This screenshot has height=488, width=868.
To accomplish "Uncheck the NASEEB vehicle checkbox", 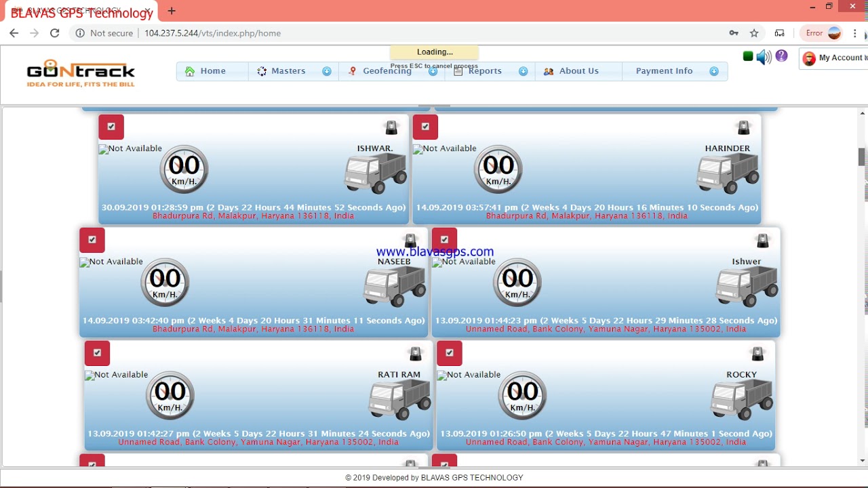I will pos(92,240).
